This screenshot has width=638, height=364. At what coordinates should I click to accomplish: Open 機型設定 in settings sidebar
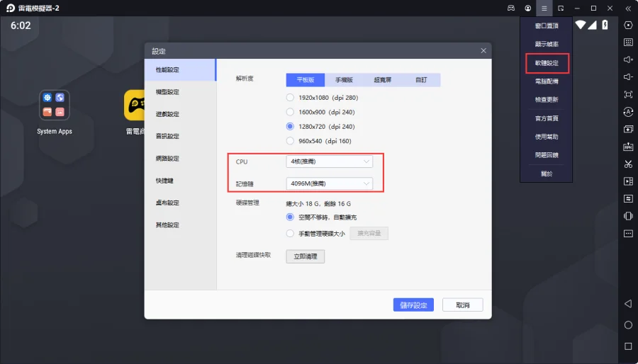point(180,92)
